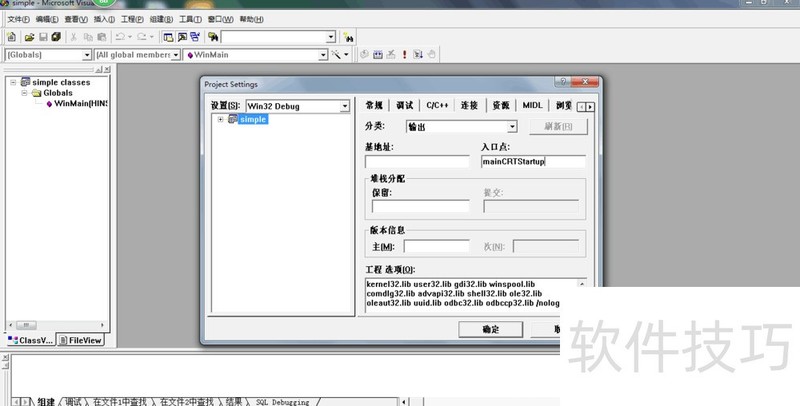Screen dimensions: 800x406
Task: Switch to the 常规 settings tab
Action: coord(374,105)
